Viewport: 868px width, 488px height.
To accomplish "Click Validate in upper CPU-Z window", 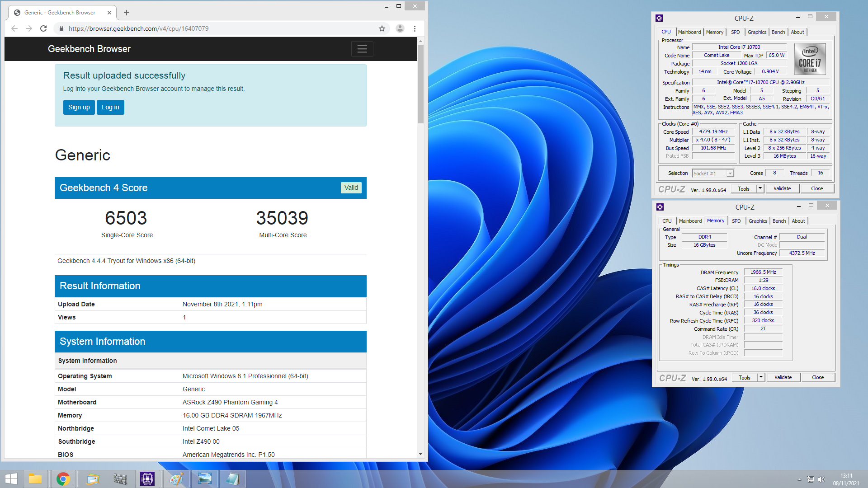I will tap(782, 188).
